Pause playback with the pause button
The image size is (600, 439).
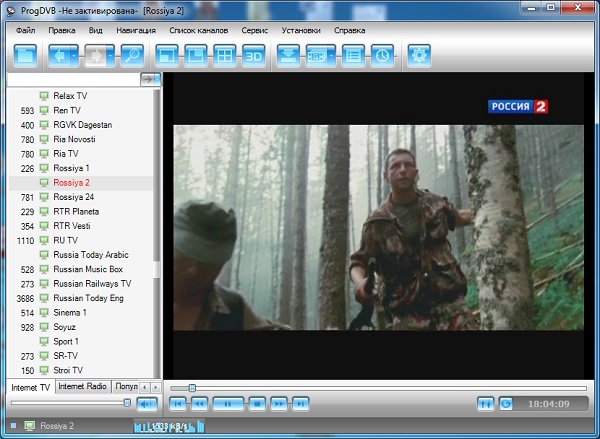coord(227,403)
